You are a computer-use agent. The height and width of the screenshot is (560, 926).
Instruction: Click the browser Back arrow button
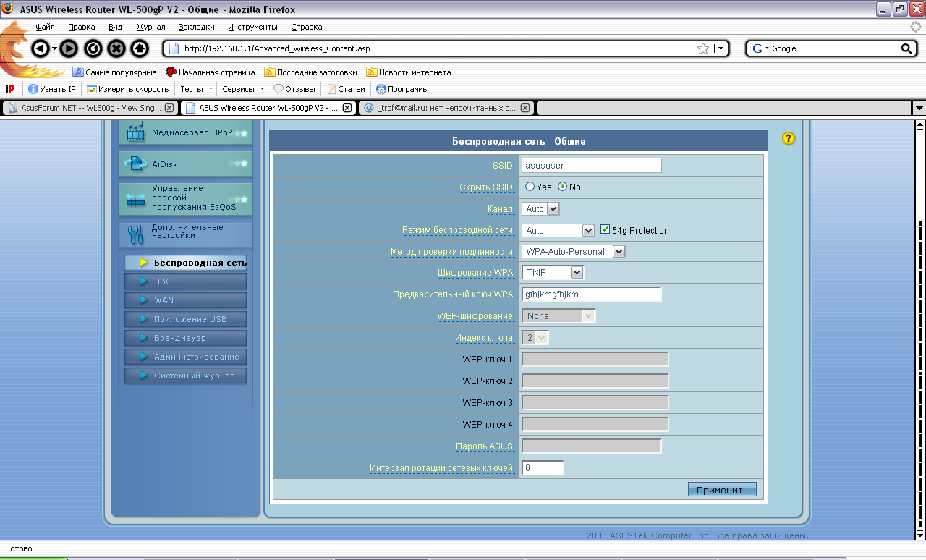pyautogui.click(x=41, y=48)
